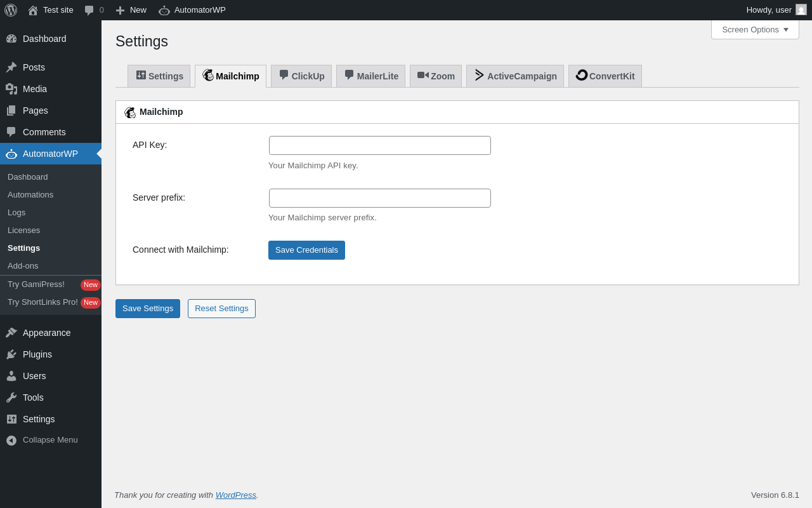Open the comments bubble icon in admin bar
This screenshot has width=812, height=508.
pyautogui.click(x=89, y=10)
